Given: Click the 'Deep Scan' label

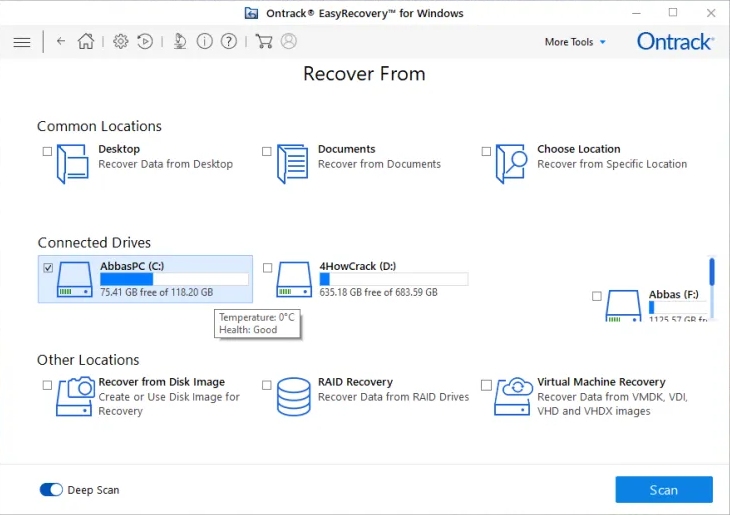Looking at the screenshot, I should click(93, 490).
